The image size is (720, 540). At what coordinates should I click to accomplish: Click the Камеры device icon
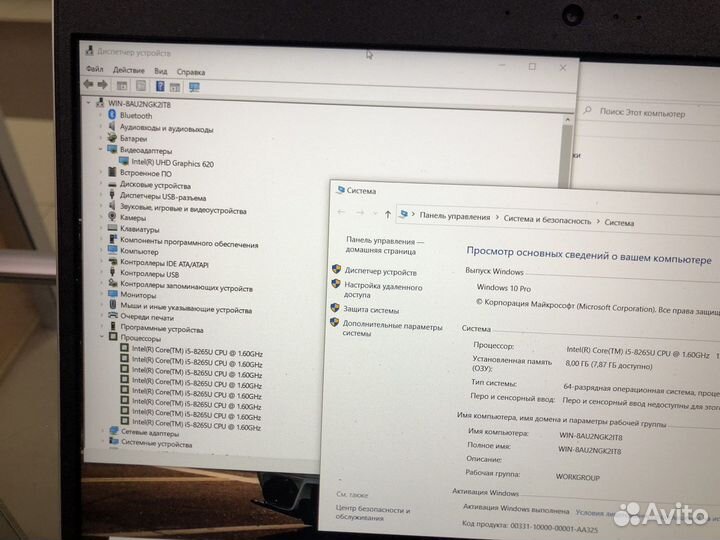(113, 217)
